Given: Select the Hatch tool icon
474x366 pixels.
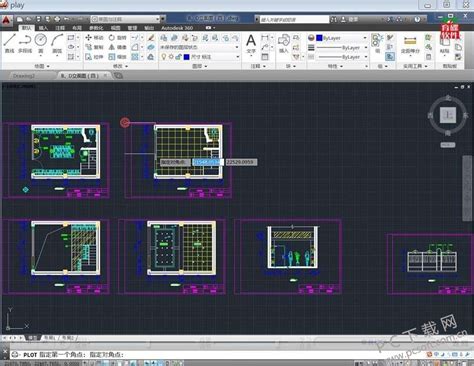Looking at the screenshot, I should pos(71,57).
